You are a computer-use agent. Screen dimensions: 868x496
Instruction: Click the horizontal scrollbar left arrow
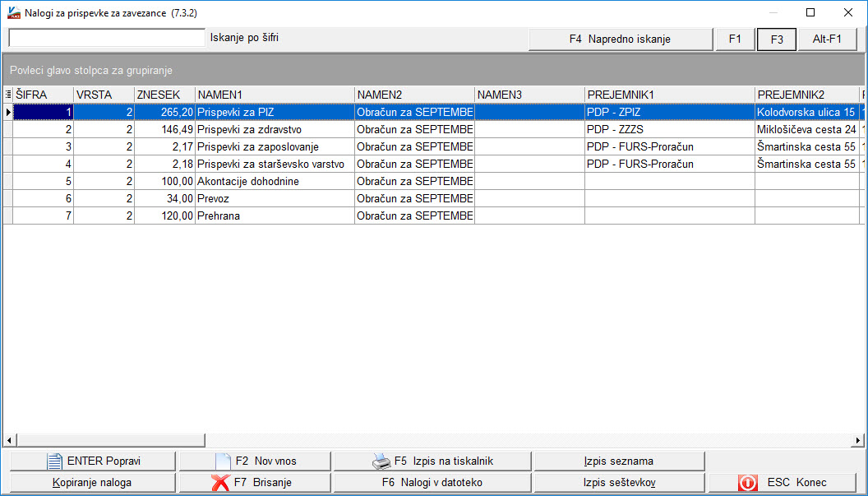pos(8,441)
